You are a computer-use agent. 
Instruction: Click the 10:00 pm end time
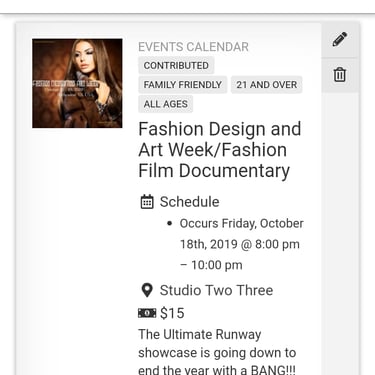click(x=217, y=265)
